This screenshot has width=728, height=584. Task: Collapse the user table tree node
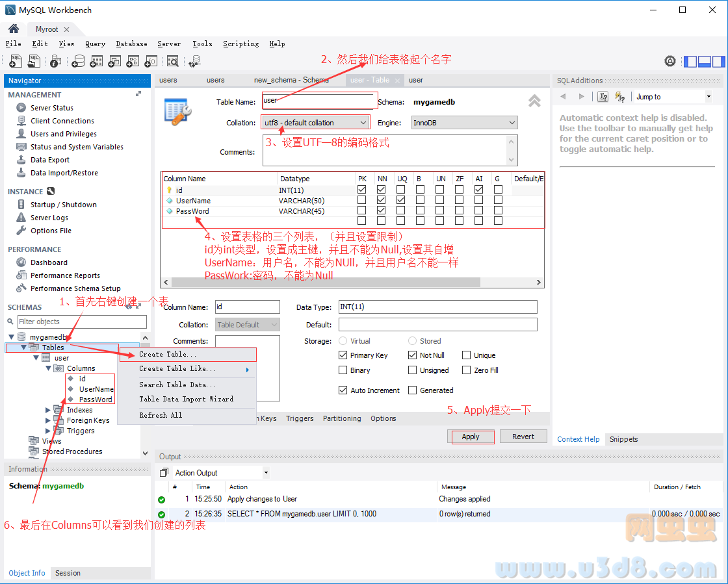pos(36,358)
